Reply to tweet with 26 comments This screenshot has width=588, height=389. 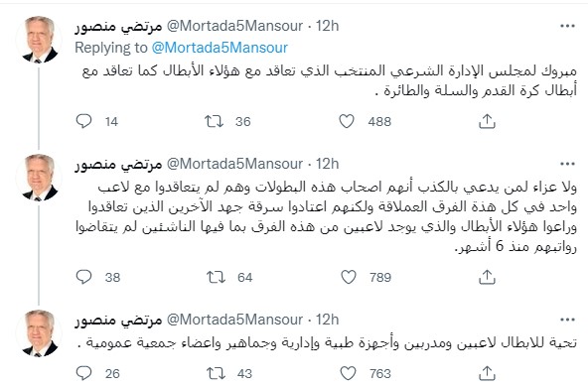click(x=83, y=373)
